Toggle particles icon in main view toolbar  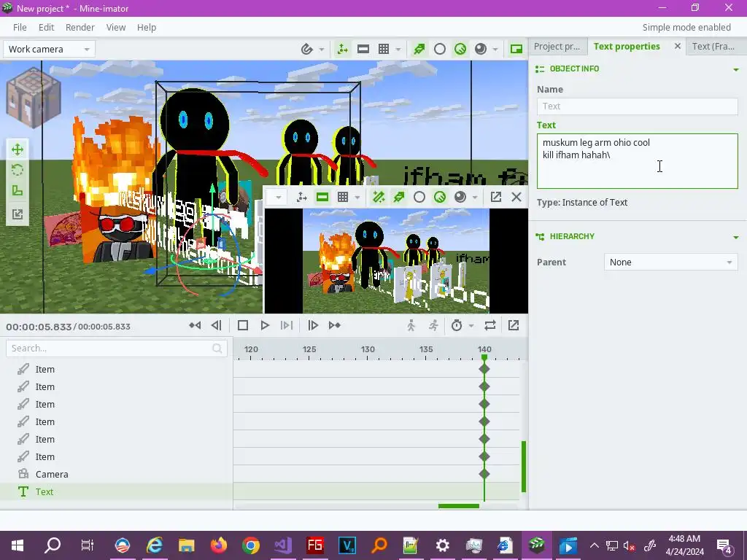(419, 49)
